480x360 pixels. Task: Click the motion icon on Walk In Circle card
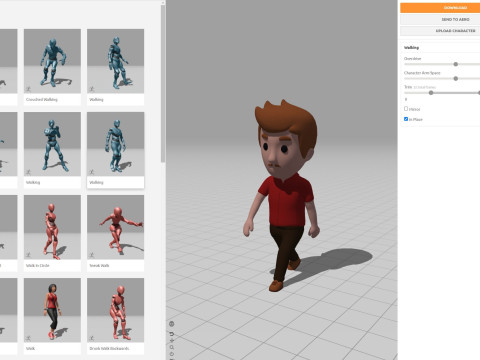point(29,255)
